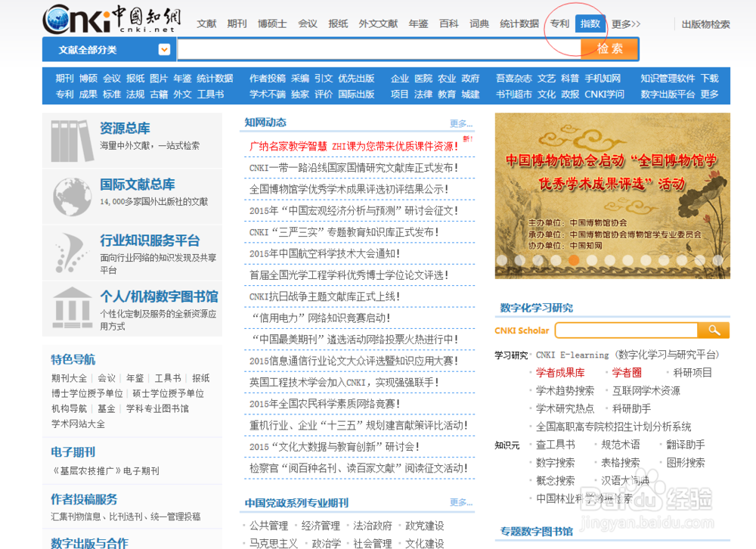The width and height of the screenshot is (756, 549).
Task: Select the 博硕士 tab
Action: [x=272, y=23]
